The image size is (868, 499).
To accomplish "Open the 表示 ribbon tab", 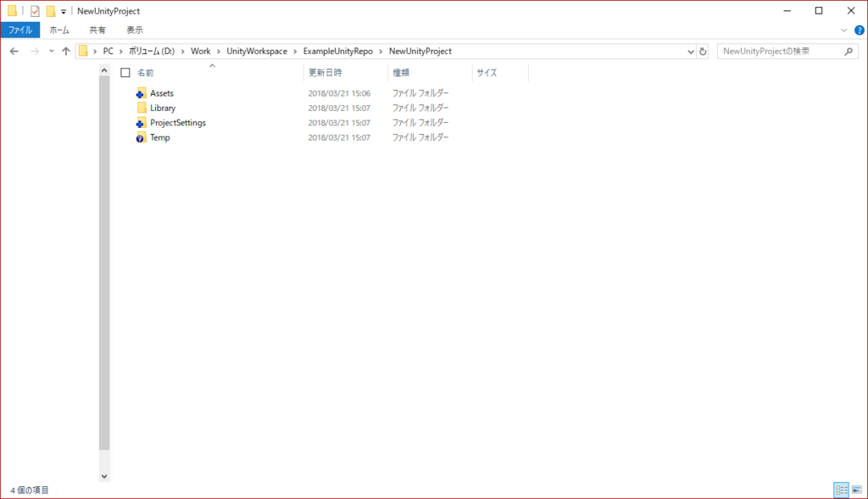I will click(135, 30).
